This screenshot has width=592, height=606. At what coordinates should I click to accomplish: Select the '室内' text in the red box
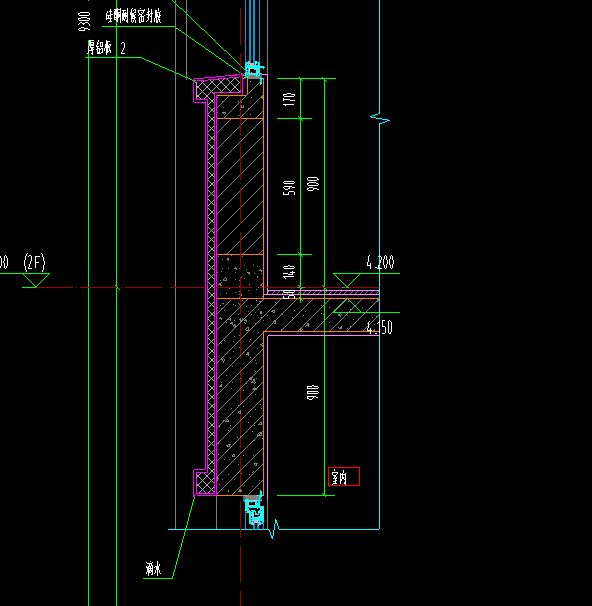click(340, 477)
